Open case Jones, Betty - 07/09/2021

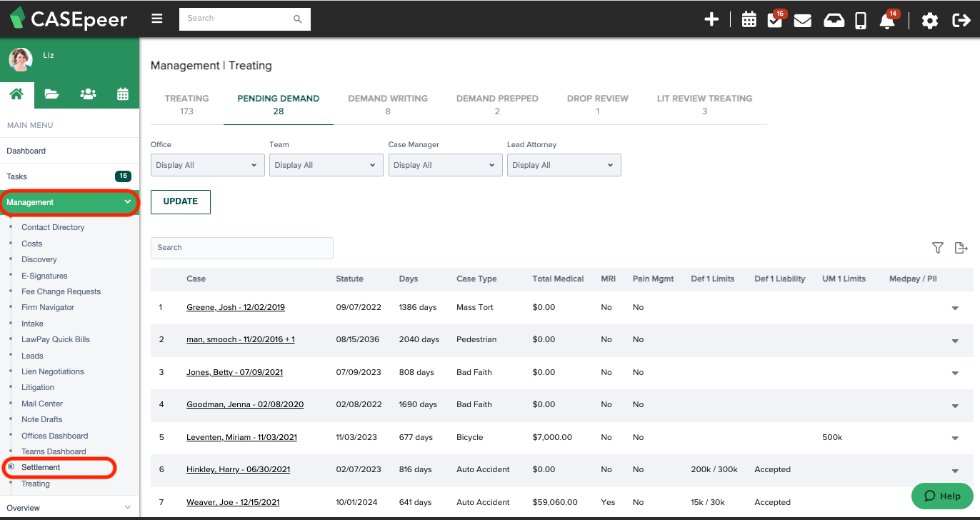(234, 372)
